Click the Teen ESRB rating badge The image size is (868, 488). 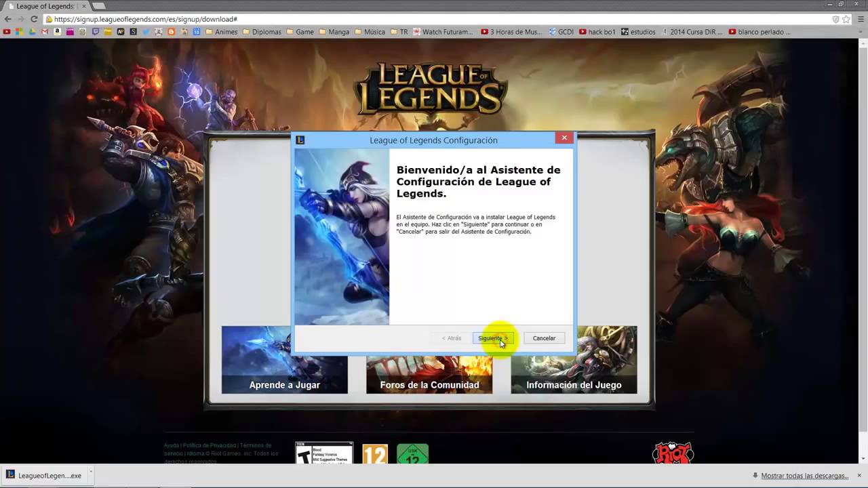(324, 453)
